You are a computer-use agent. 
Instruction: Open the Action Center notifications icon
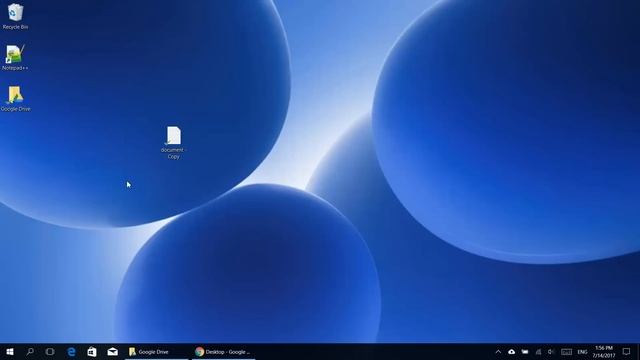[627, 351]
